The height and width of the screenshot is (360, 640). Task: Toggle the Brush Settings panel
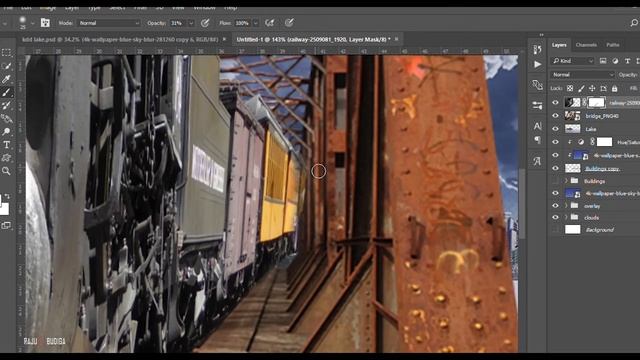coord(45,23)
